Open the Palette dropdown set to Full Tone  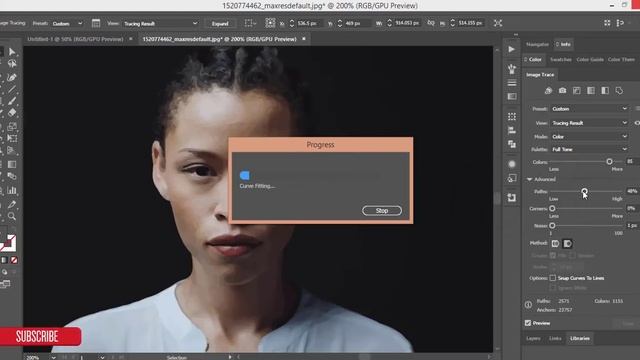pyautogui.click(x=589, y=149)
